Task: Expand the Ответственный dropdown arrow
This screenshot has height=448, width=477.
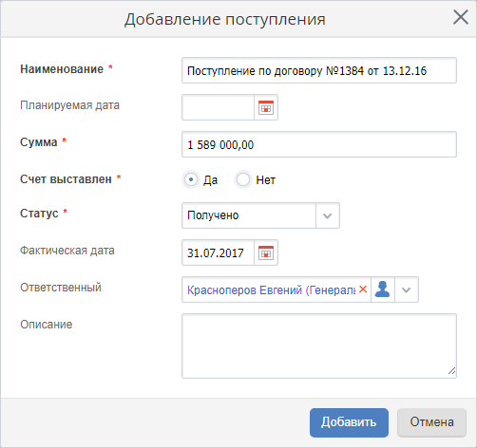Action: [407, 289]
